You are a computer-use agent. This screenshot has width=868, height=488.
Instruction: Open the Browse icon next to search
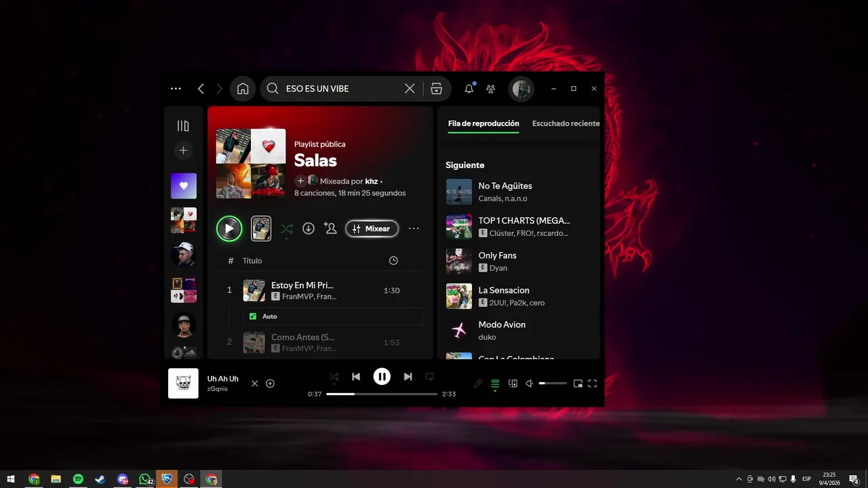coord(436,89)
